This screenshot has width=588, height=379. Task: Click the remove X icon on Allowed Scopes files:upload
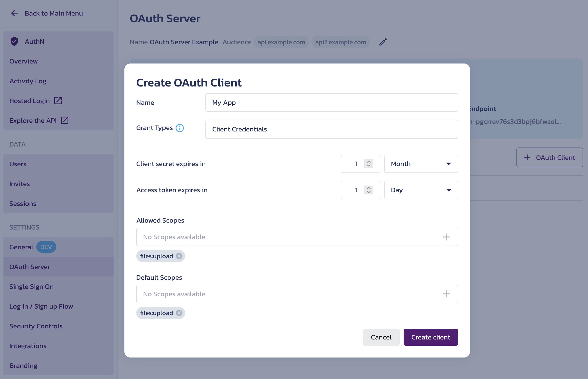(x=179, y=255)
